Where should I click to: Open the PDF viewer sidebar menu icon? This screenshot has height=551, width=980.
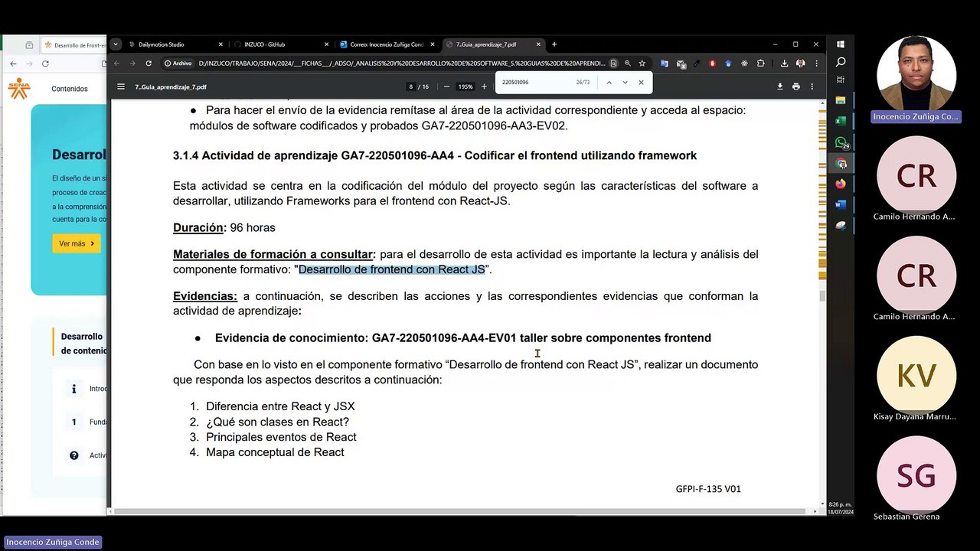pos(120,86)
